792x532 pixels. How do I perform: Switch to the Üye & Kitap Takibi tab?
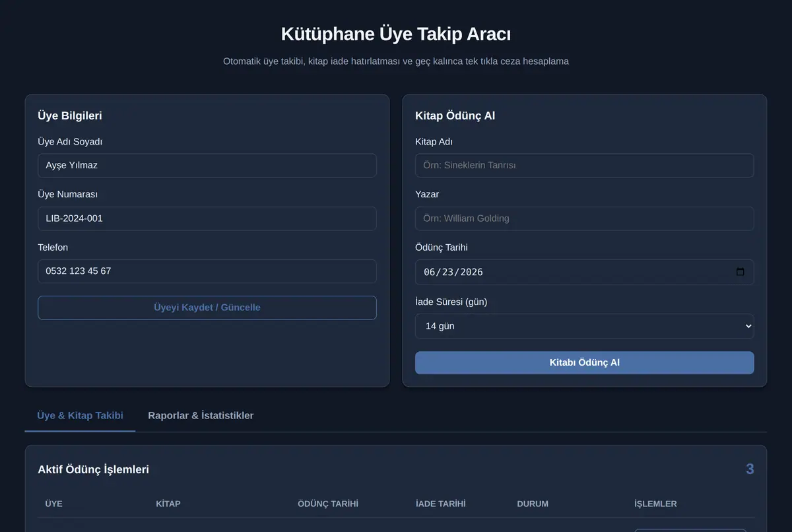pyautogui.click(x=80, y=415)
